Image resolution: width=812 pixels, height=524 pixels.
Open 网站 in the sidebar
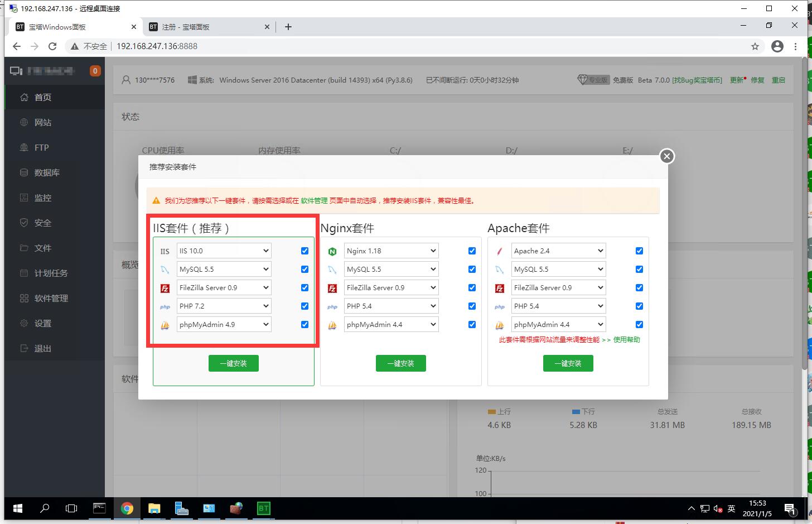pyautogui.click(x=55, y=122)
